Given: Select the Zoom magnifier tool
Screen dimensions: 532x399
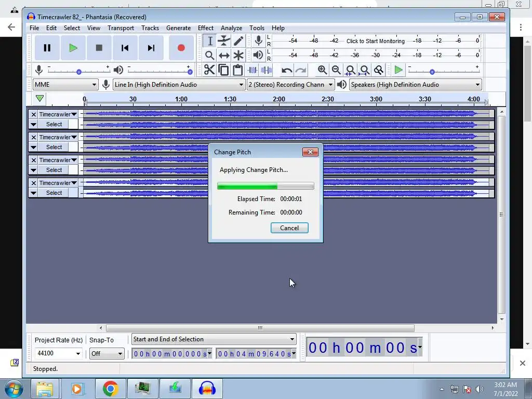Looking at the screenshot, I should (x=210, y=55).
